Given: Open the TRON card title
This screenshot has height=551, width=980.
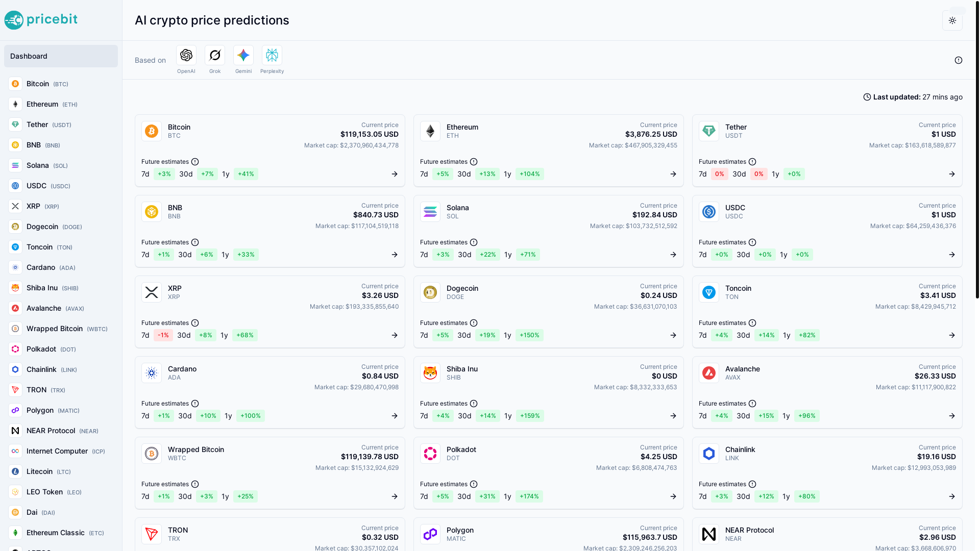Looking at the screenshot, I should click(x=178, y=530).
